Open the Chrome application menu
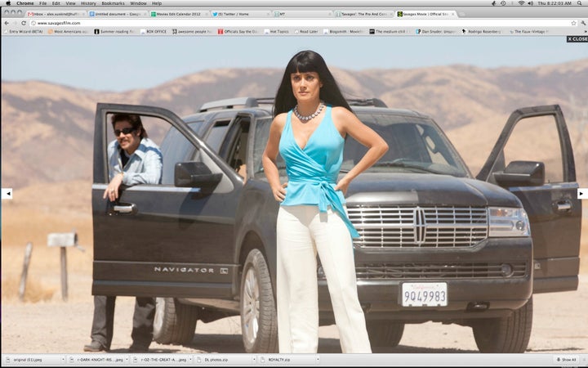This screenshot has width=588, height=368. pyautogui.click(x=25, y=3)
